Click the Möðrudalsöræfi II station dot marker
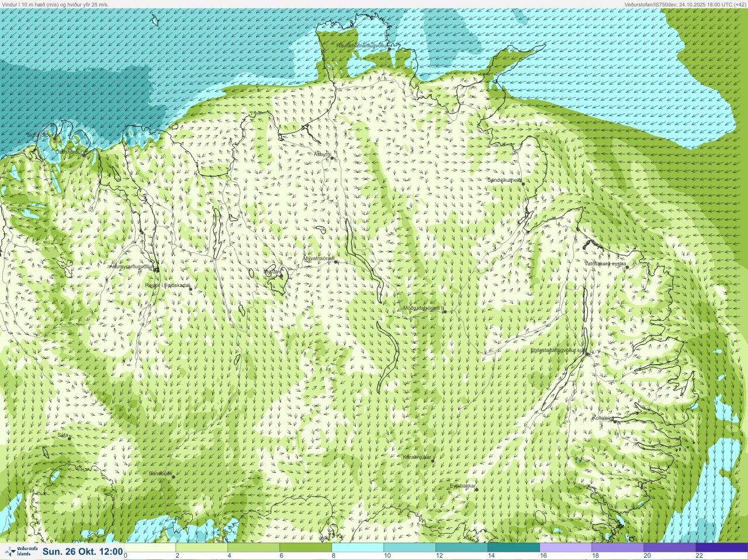Screen dimensions: 748x560 (x=445, y=312)
